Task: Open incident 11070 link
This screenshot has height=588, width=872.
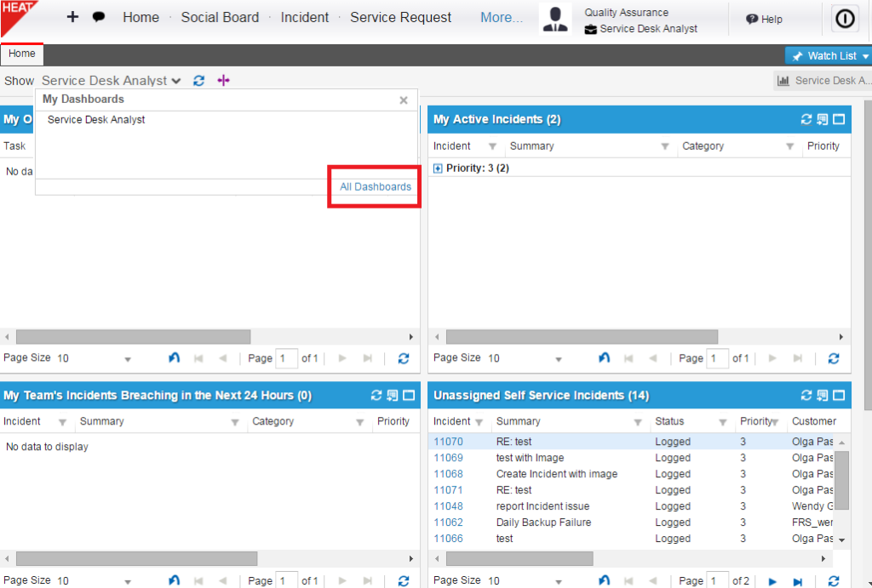Action: point(449,442)
